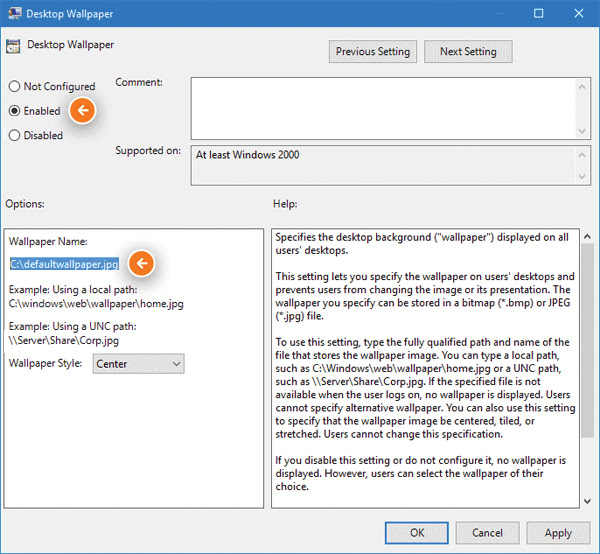
Task: Click the 'Supported on:' label
Action: coord(148,150)
